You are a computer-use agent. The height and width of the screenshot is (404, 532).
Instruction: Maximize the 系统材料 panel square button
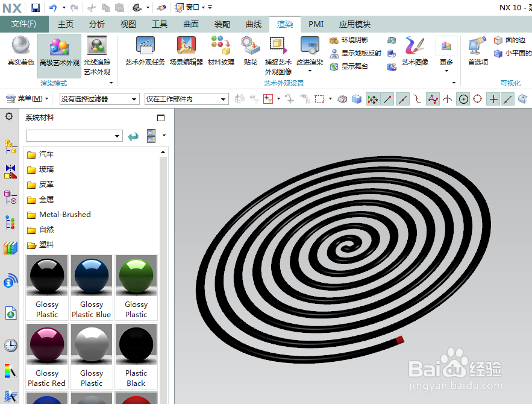point(161,118)
